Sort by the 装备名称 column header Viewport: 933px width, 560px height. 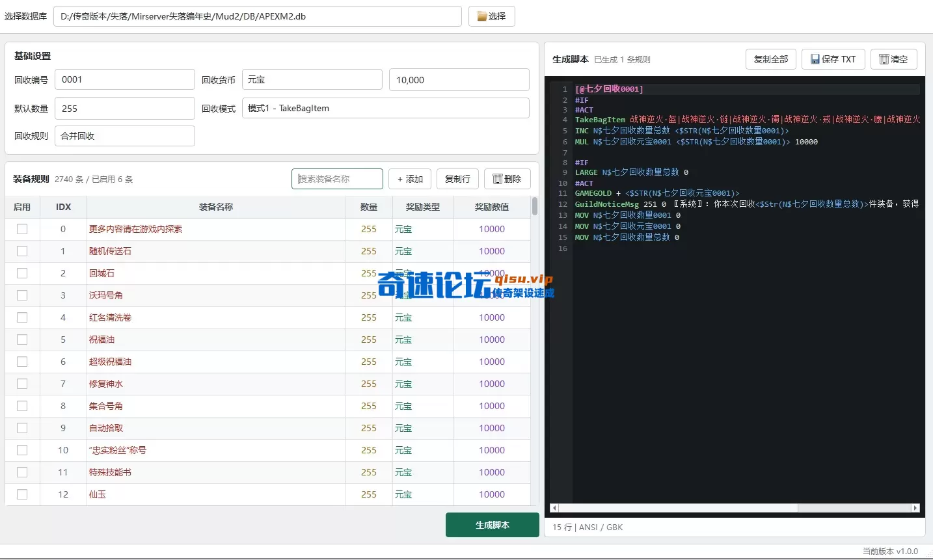(x=216, y=207)
